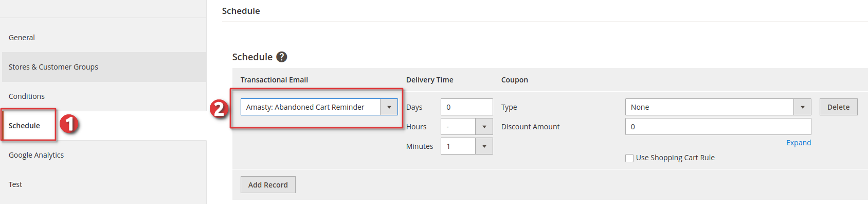Open the Transactional Email dropdown arrow
Screen dimensions: 868x204
pos(389,107)
